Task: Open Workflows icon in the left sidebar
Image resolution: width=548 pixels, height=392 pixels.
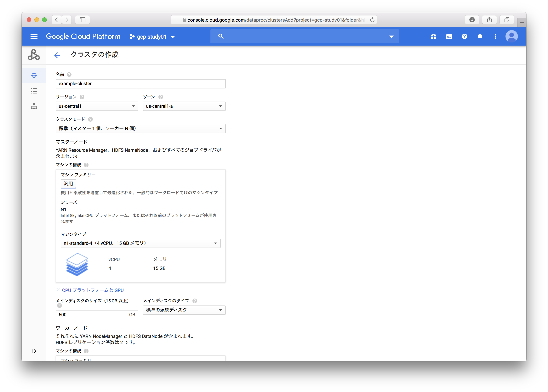Action: [x=34, y=106]
